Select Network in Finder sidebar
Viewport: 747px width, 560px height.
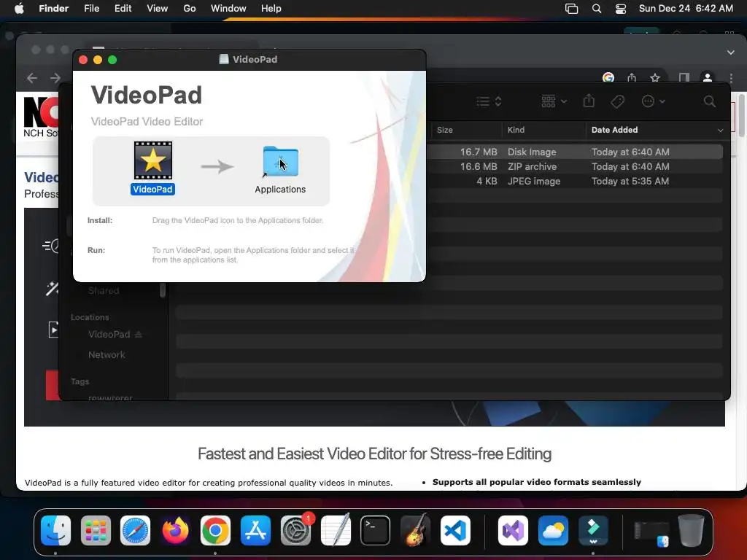pyautogui.click(x=107, y=355)
